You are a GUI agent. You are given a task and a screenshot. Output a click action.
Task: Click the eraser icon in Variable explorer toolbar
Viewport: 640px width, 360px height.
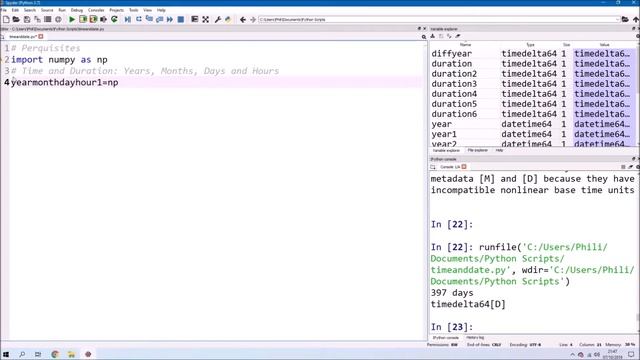pos(458,36)
